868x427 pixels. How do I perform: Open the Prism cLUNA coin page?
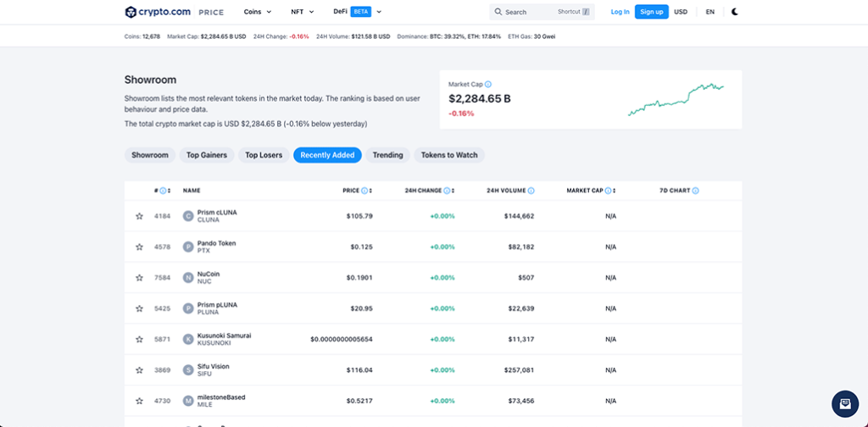[x=217, y=213]
